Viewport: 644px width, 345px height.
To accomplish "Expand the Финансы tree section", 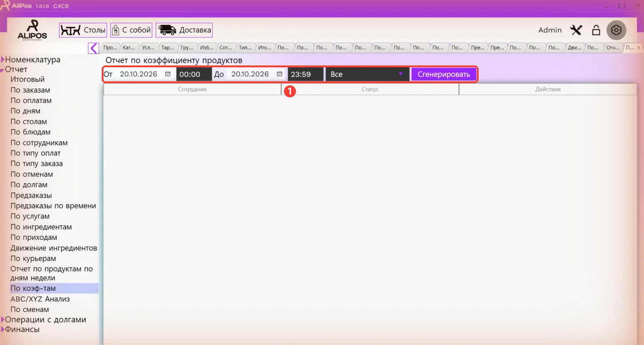I will 3,330.
